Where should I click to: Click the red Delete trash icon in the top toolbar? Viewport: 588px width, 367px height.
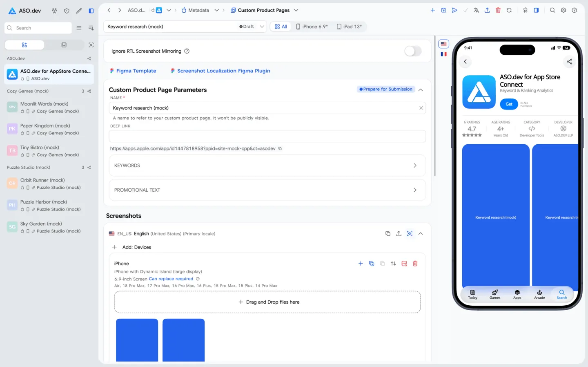pos(498,10)
